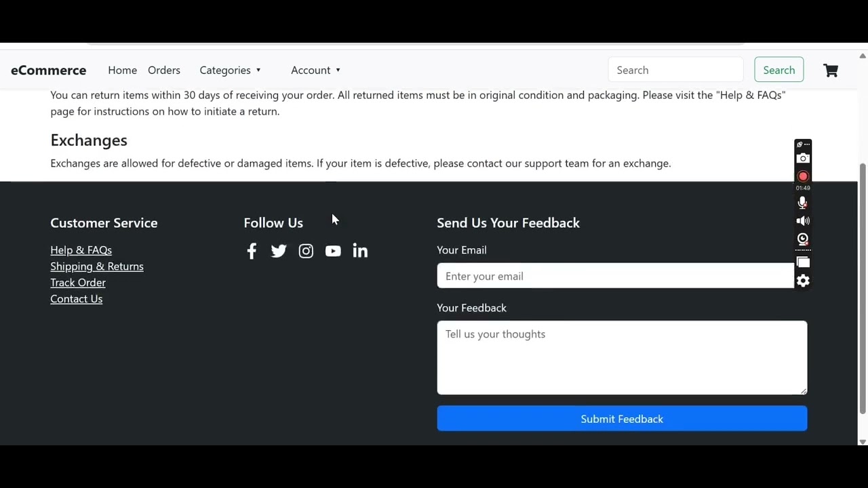Open the Twitter profile icon
The height and width of the screenshot is (488, 868).
coord(279,251)
